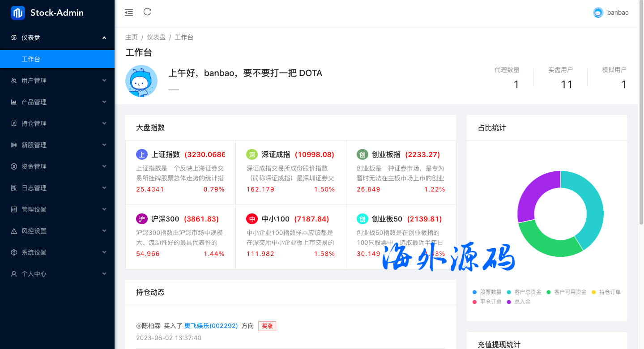Click the large profile avatar image

pyautogui.click(x=141, y=81)
